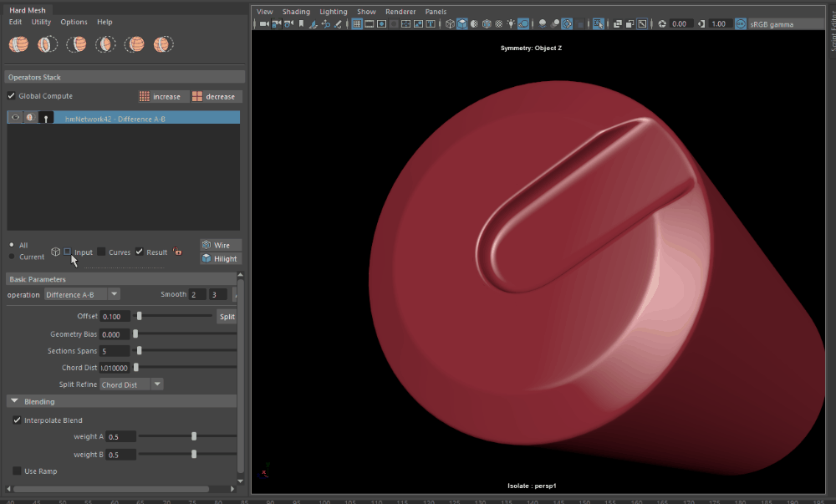Click the Wire button
This screenshot has width=836, height=504.
(221, 245)
